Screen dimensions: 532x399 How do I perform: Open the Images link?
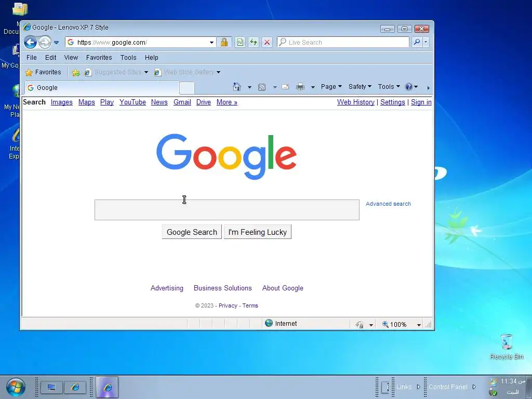[x=61, y=102]
